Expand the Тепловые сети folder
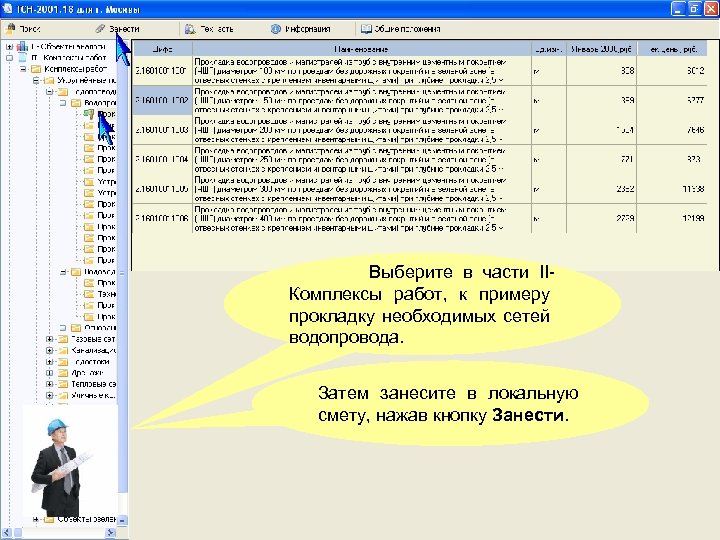Screen dimensions: 720x540 click(x=50, y=384)
